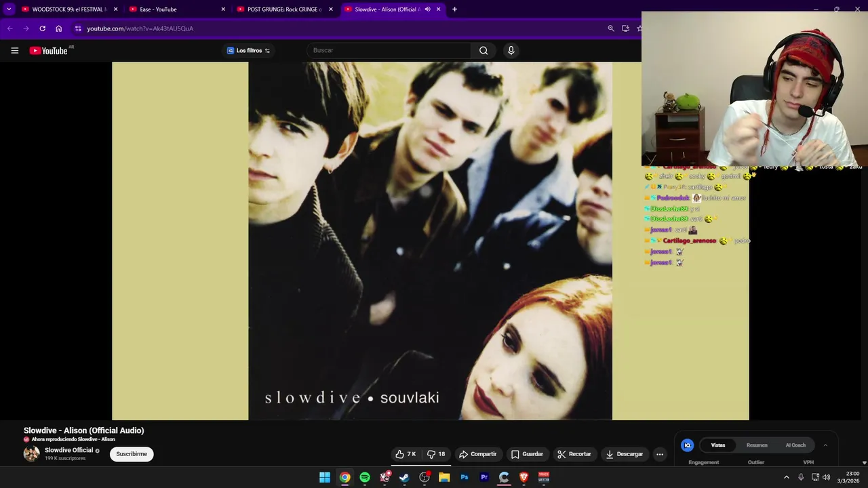Click the VPH label in analytics panel

[808, 462]
